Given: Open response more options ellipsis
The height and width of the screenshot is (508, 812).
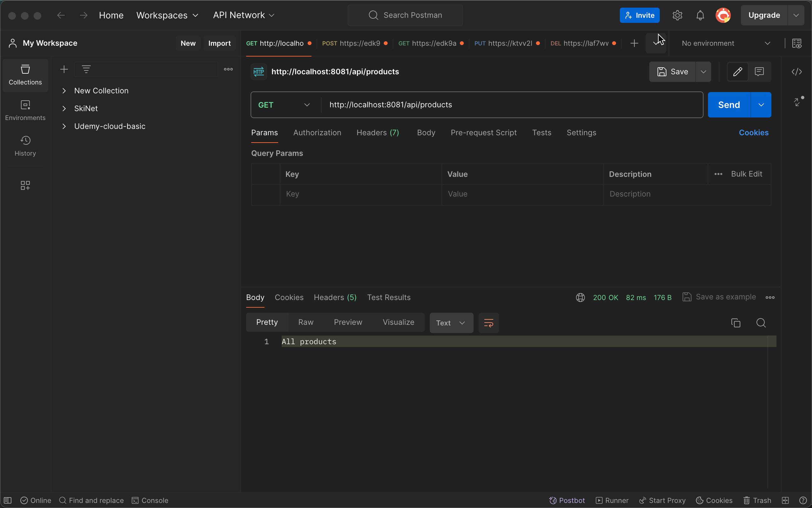Looking at the screenshot, I should coord(770,297).
